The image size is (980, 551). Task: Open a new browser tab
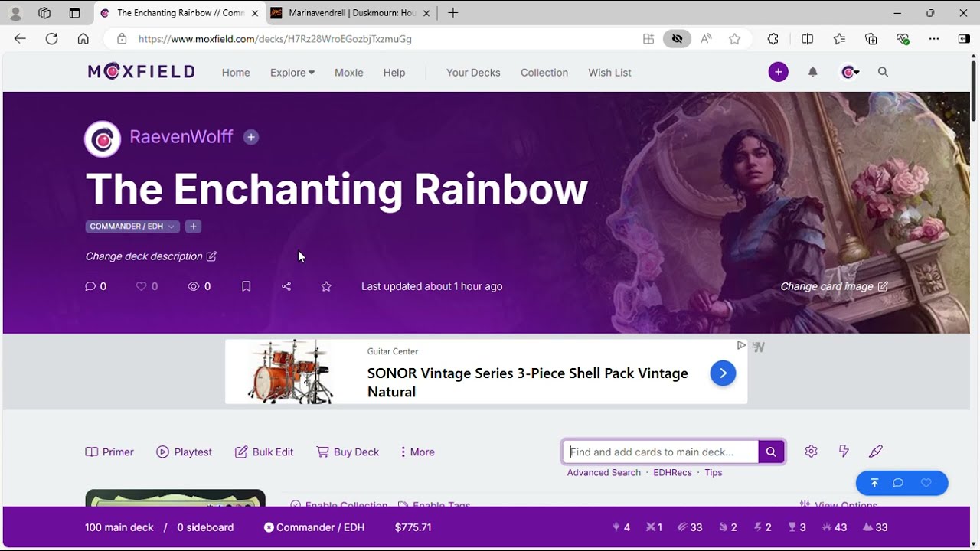(453, 13)
